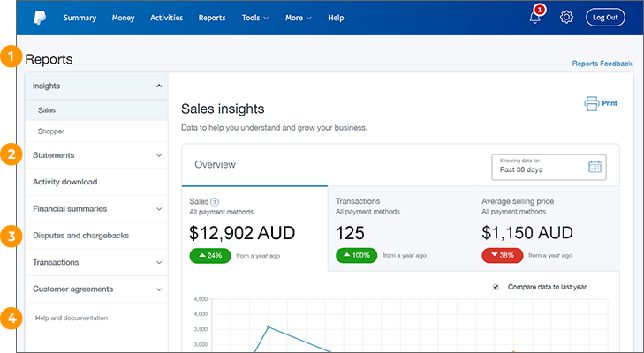Click the data point on the sales chart

[x=268, y=327]
